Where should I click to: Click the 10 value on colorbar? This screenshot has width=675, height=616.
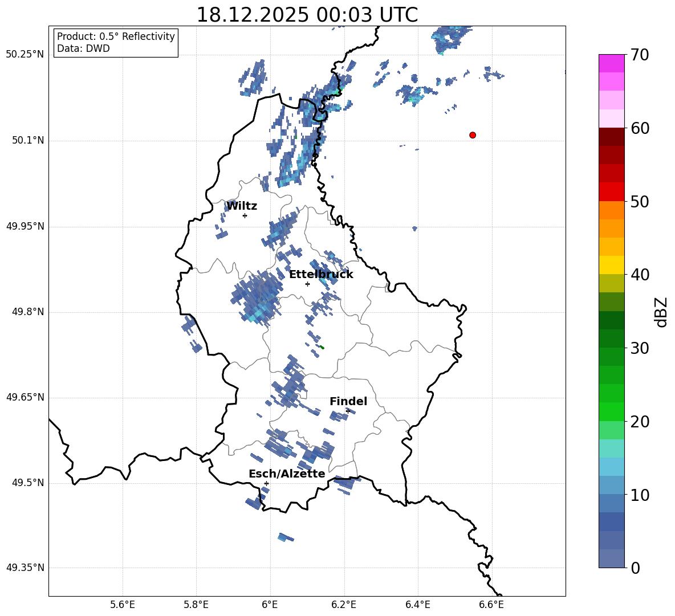tap(640, 495)
